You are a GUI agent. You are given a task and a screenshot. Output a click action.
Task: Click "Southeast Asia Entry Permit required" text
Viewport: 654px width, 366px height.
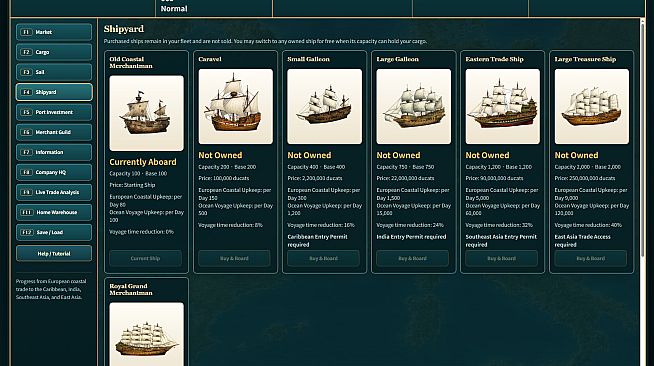501,241
